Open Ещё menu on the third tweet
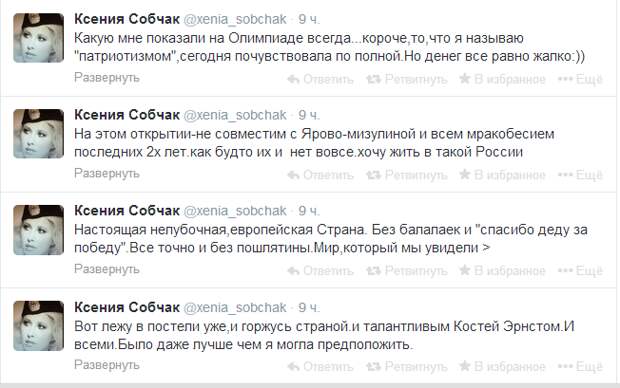The height and width of the screenshot is (388, 620). pyautogui.click(x=580, y=271)
